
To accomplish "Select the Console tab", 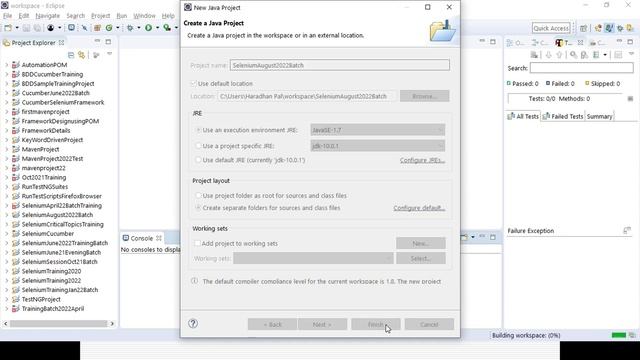I will tap(142, 238).
